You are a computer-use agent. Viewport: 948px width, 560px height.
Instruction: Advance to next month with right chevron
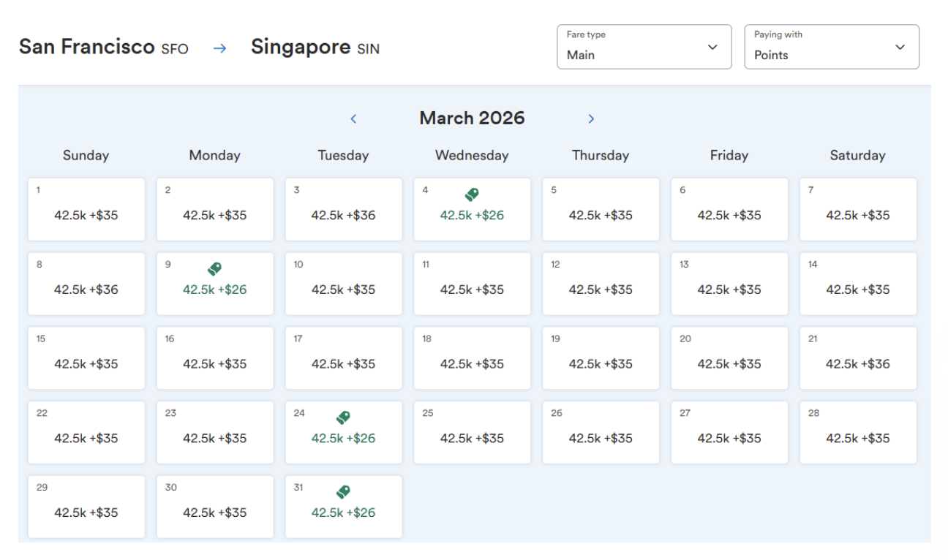coord(591,118)
